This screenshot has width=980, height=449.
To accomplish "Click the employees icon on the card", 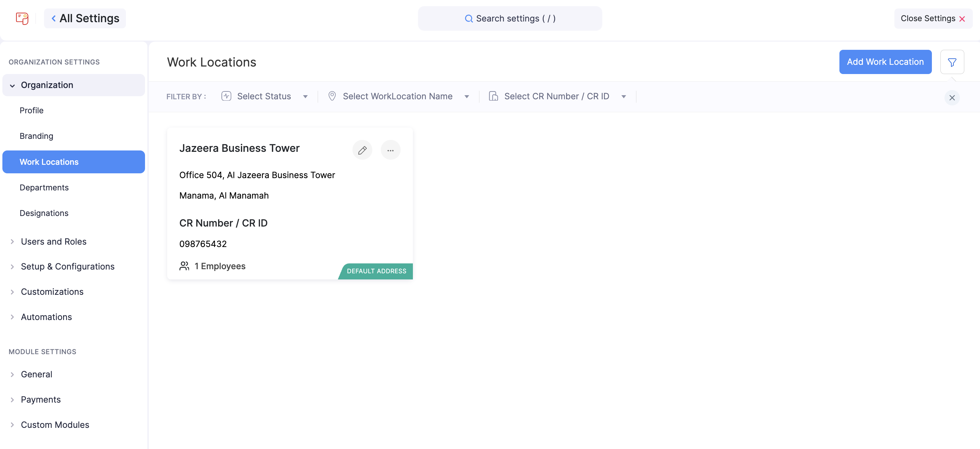I will (x=184, y=266).
